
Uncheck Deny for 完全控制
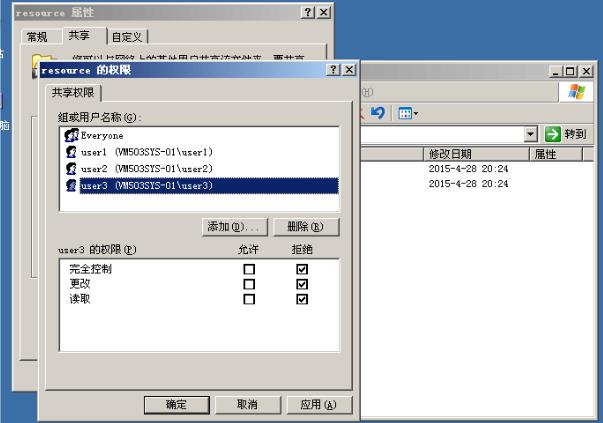coord(302,269)
